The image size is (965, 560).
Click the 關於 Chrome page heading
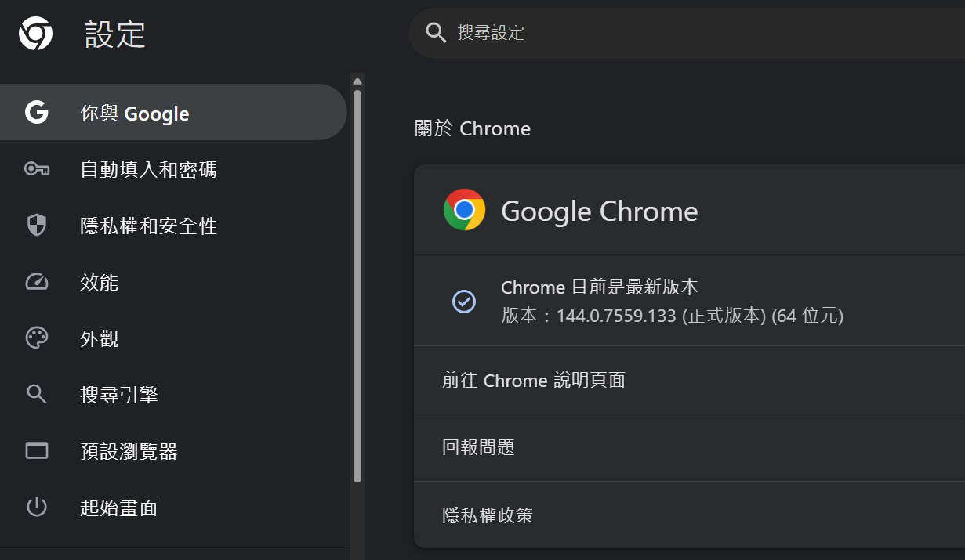[x=473, y=129]
